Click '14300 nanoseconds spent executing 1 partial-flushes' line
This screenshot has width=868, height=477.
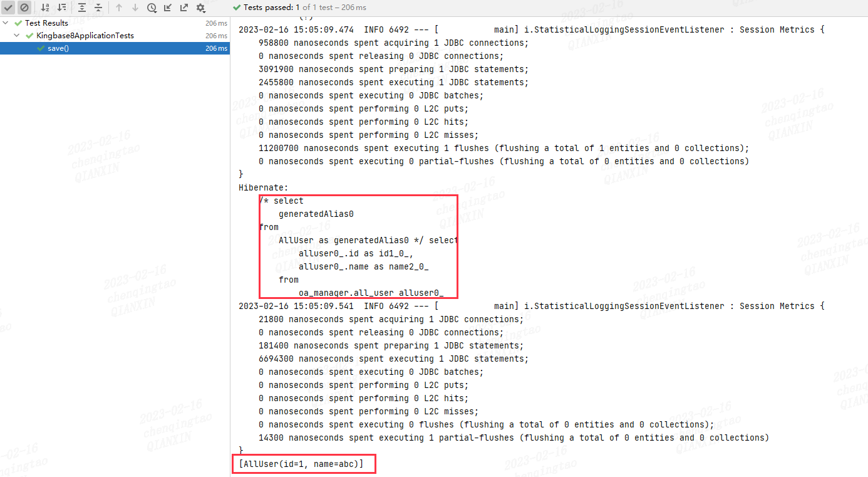(x=514, y=438)
